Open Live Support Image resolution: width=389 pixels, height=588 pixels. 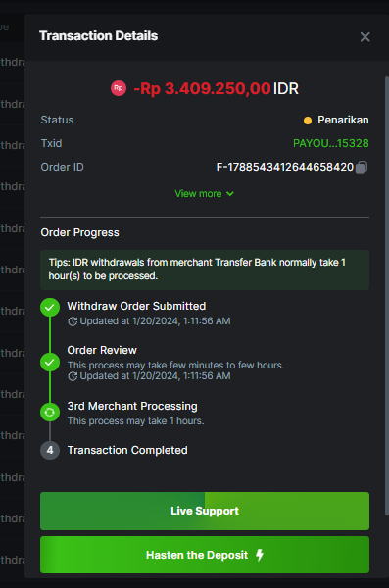[x=205, y=511]
